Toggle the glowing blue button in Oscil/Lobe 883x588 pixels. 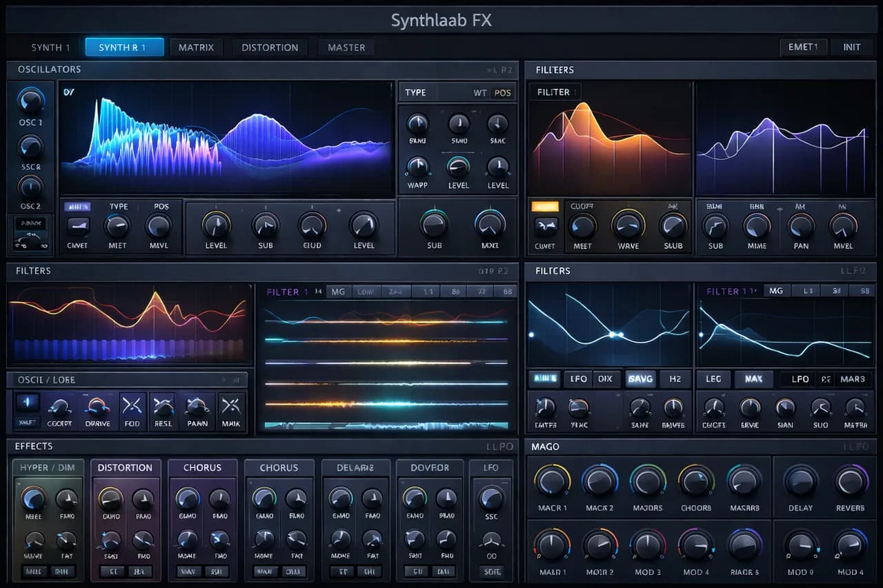[x=28, y=403]
